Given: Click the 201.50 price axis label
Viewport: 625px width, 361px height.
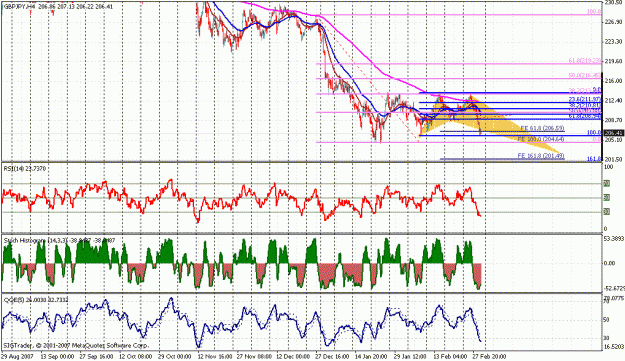Looking at the screenshot, I should [x=614, y=159].
